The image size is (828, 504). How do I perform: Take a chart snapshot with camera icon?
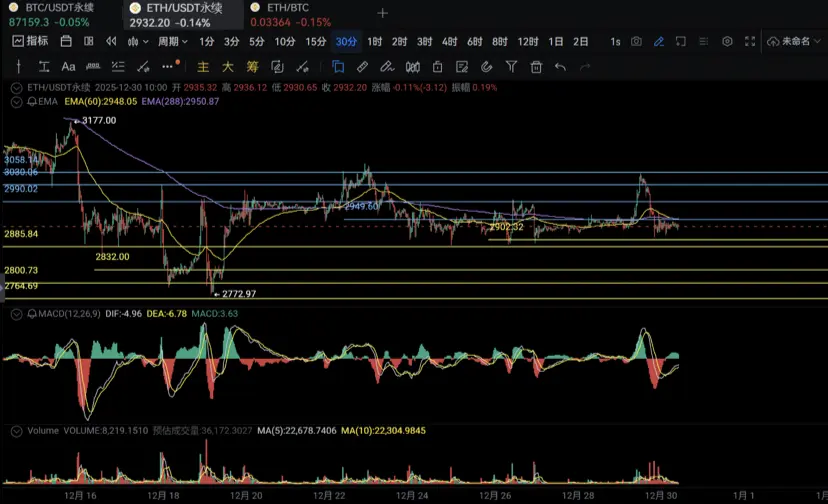[x=636, y=41]
